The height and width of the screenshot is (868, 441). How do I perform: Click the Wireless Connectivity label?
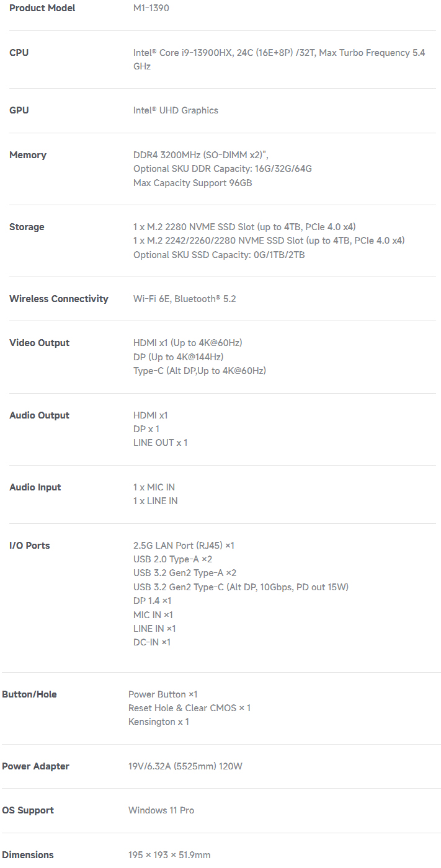(x=59, y=299)
